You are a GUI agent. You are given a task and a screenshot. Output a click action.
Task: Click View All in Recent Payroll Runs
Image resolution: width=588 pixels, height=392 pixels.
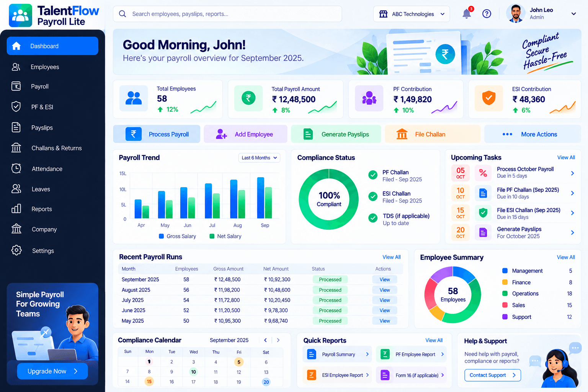(391, 257)
